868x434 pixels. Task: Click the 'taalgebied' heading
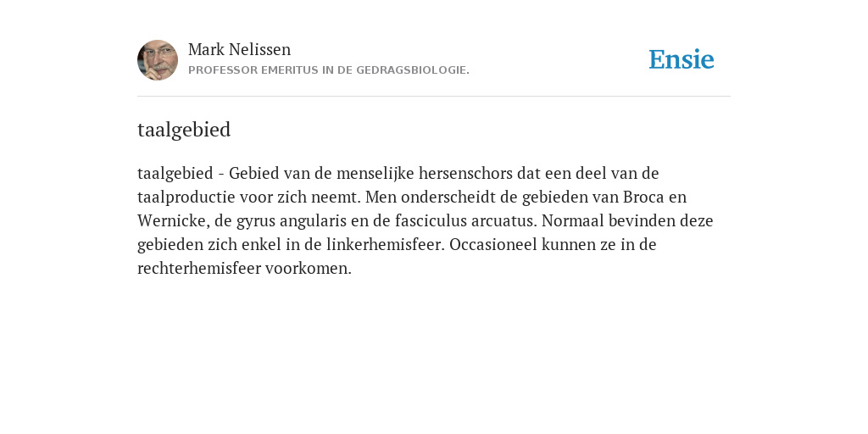pyautogui.click(x=184, y=130)
